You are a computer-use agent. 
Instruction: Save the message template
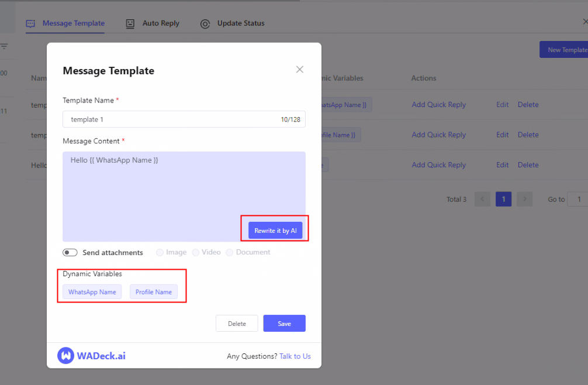click(x=284, y=324)
